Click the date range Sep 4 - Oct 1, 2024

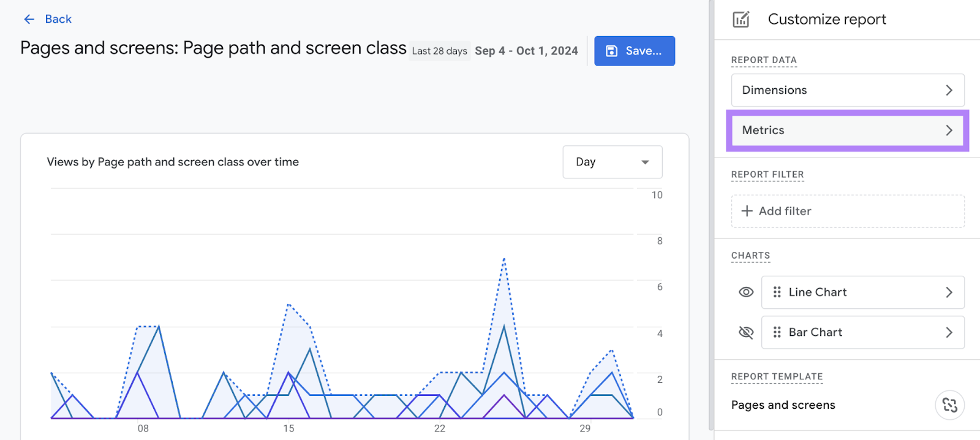click(x=526, y=51)
